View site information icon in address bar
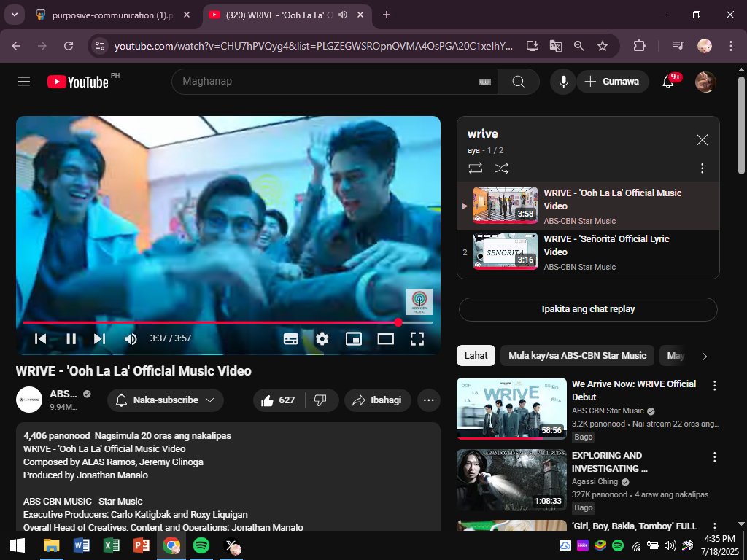Image resolution: width=747 pixels, height=560 pixels. pos(99,46)
